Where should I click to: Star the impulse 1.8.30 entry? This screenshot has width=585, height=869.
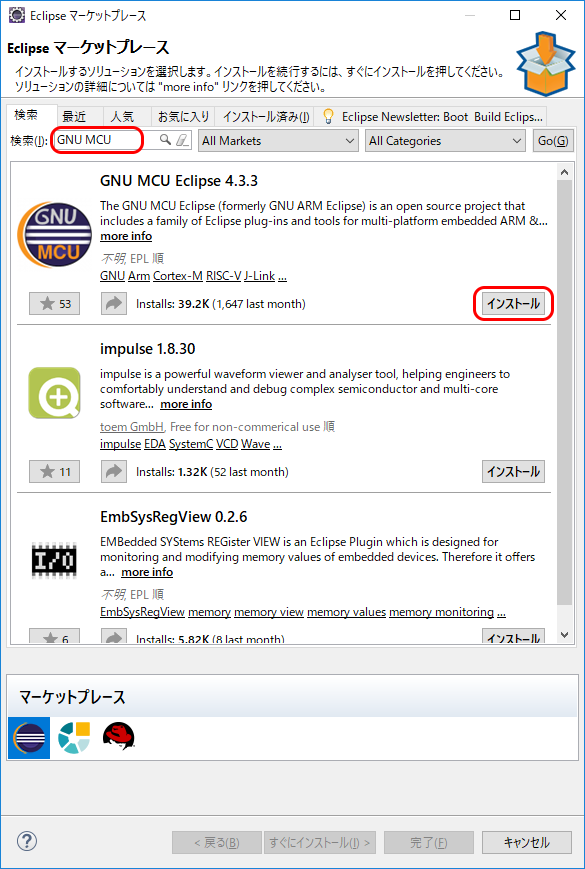click(54, 472)
